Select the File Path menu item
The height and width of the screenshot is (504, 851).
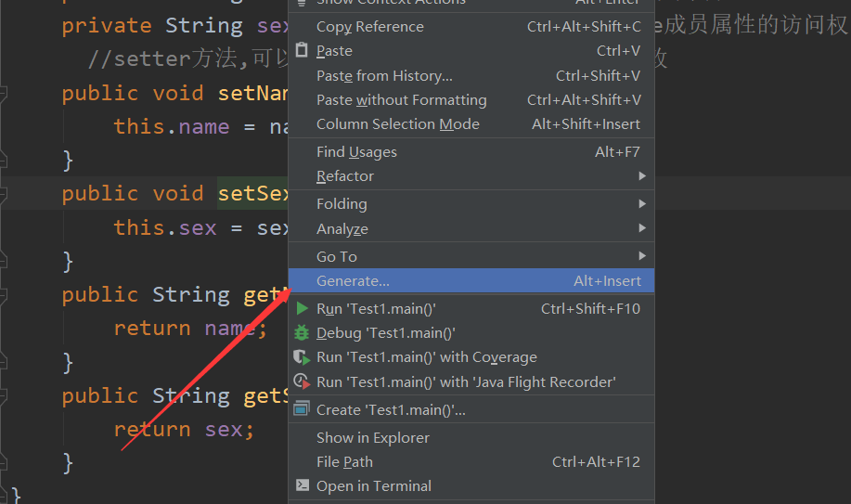point(471,461)
